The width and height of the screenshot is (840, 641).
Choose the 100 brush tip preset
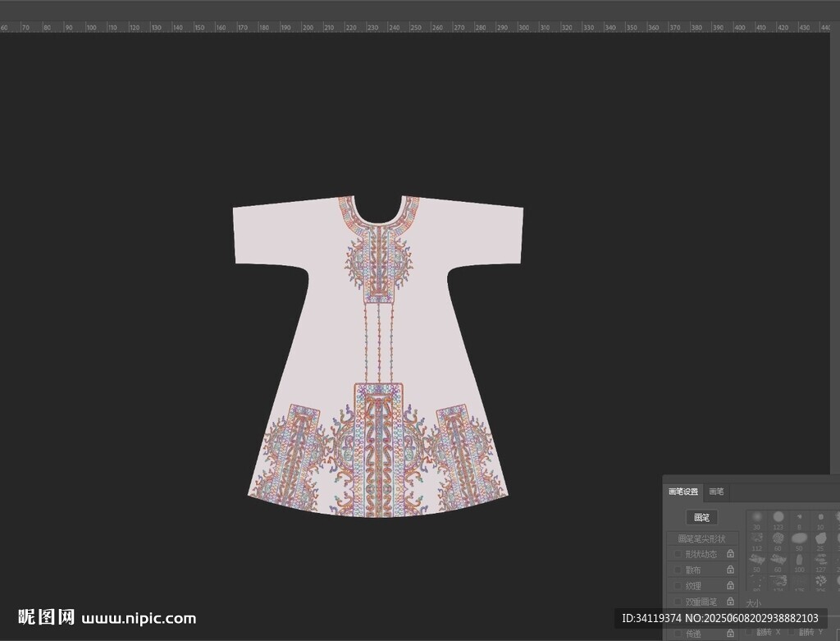click(x=799, y=563)
